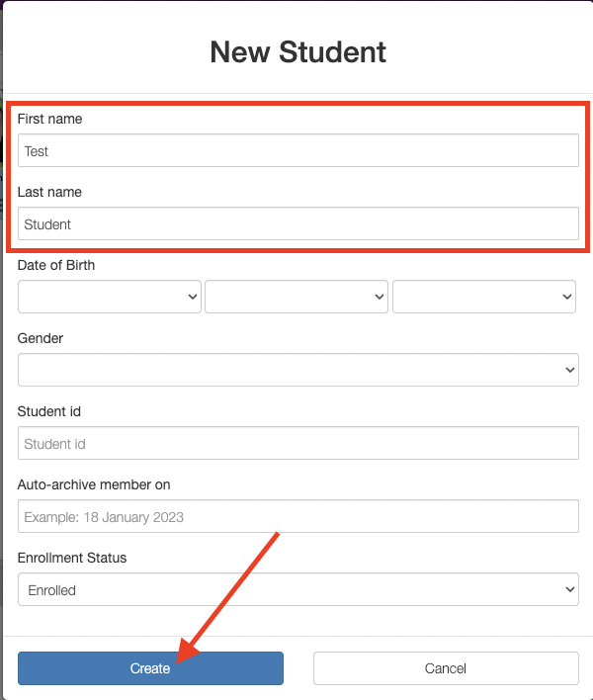This screenshot has height=700, width=593.
Task: Click the Last name text field
Action: point(297,223)
